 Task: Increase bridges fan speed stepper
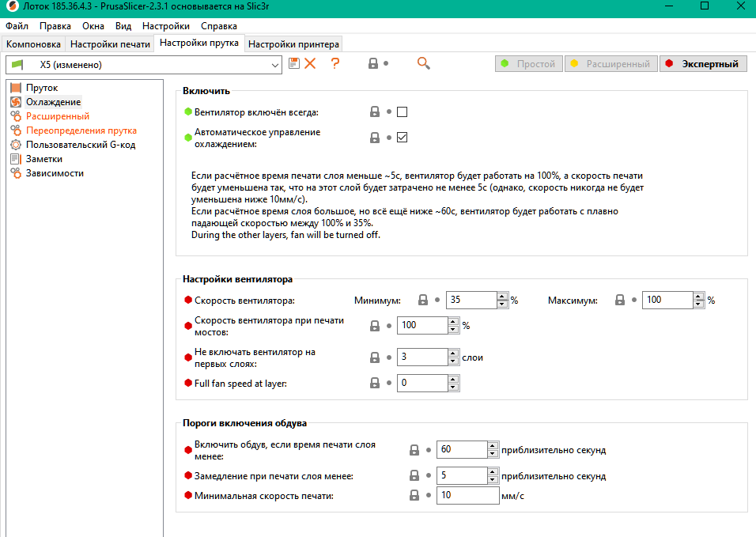pyautogui.click(x=453, y=322)
